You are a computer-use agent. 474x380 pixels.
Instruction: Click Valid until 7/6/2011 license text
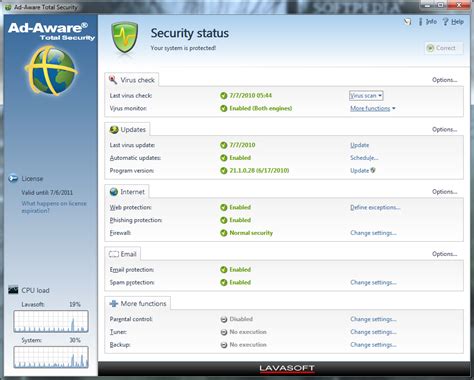47,192
